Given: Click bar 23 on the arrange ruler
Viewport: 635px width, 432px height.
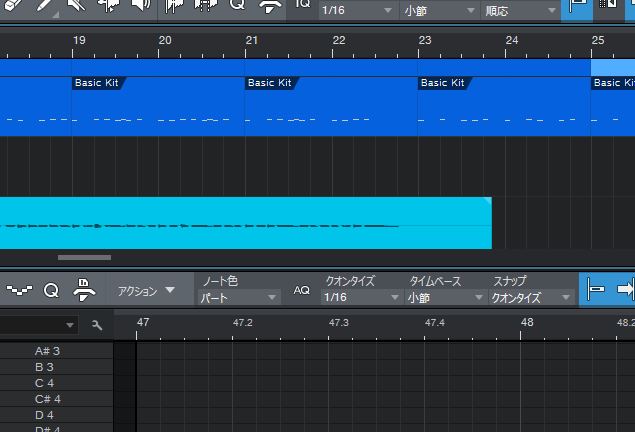Looking at the screenshot, I should pos(425,40).
